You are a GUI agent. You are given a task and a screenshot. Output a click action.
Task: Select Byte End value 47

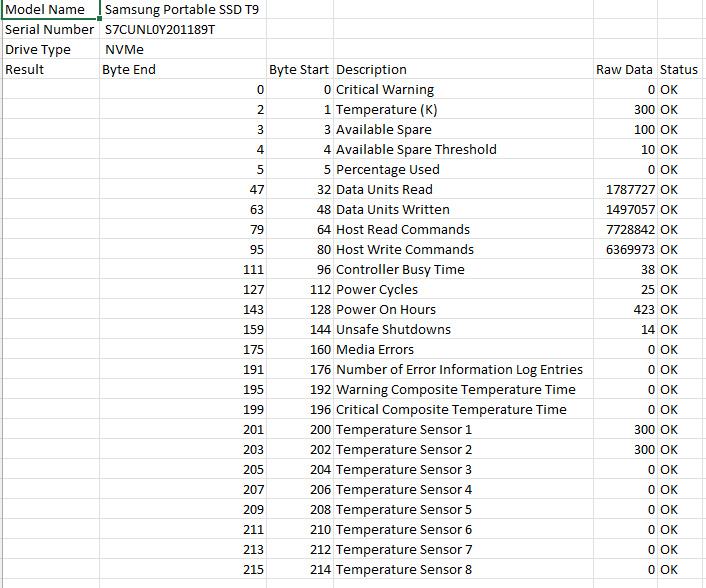(x=183, y=189)
